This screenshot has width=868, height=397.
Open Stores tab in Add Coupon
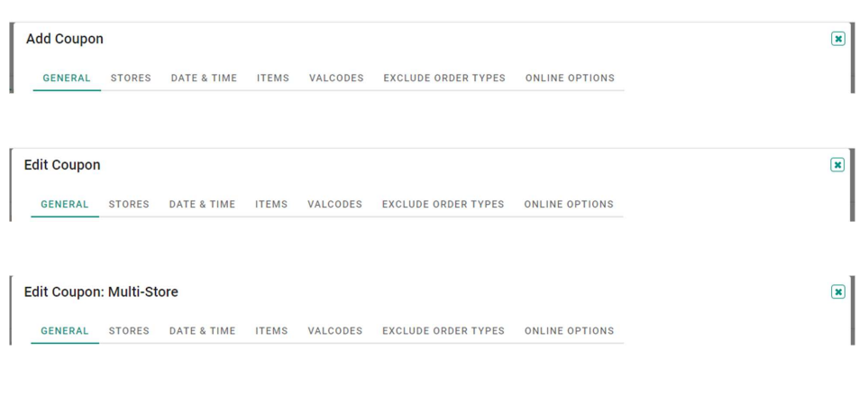(x=131, y=78)
